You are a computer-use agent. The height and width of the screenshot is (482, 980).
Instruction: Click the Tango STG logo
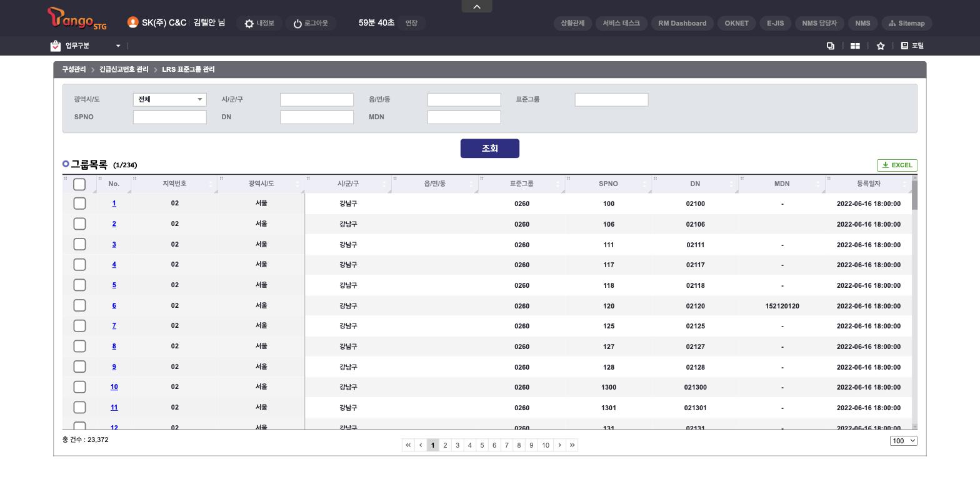[77, 18]
